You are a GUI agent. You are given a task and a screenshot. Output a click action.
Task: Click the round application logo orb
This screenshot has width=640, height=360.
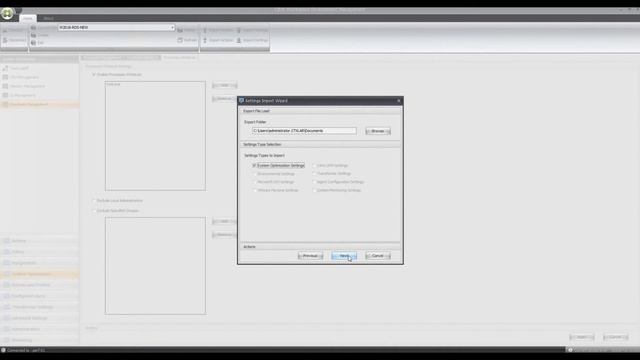(7, 13)
